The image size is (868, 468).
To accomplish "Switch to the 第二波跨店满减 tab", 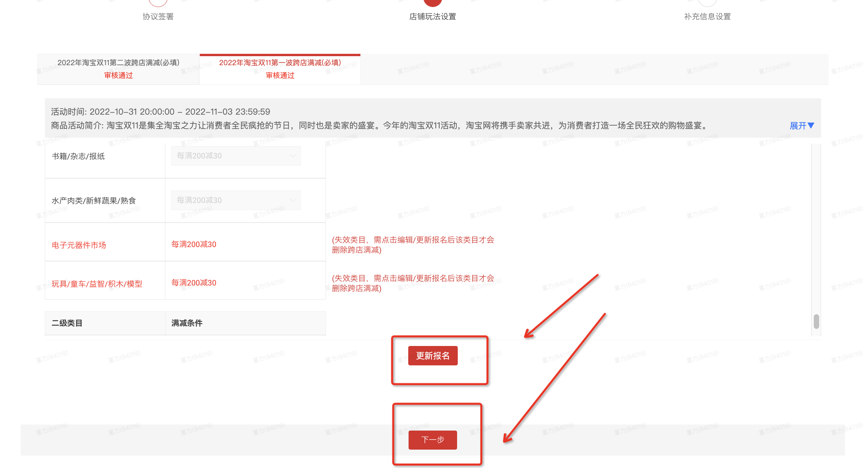I will click(x=118, y=69).
